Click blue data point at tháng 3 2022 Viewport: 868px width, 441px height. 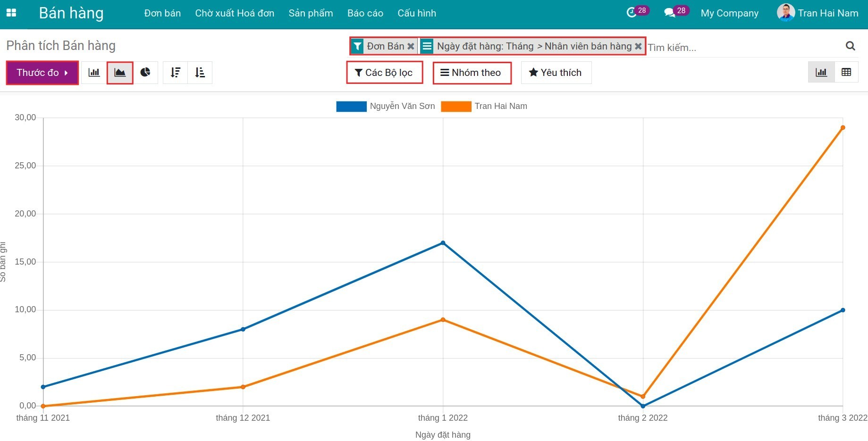[x=843, y=310]
